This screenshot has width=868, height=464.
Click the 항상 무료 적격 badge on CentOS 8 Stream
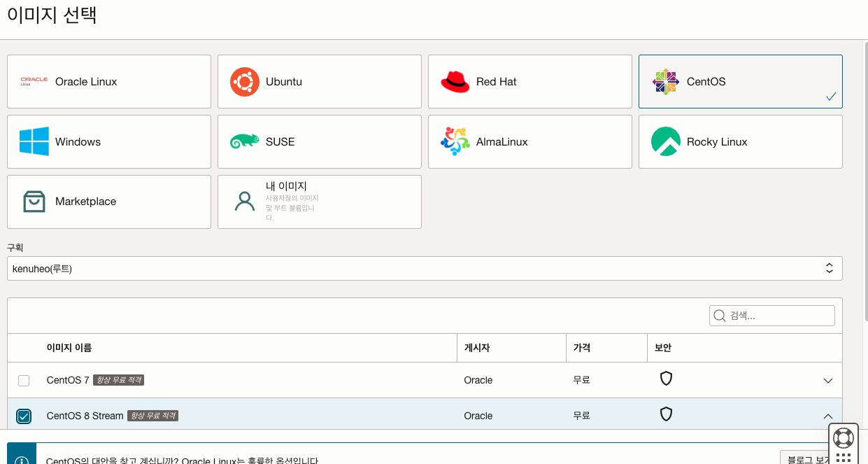click(x=153, y=416)
